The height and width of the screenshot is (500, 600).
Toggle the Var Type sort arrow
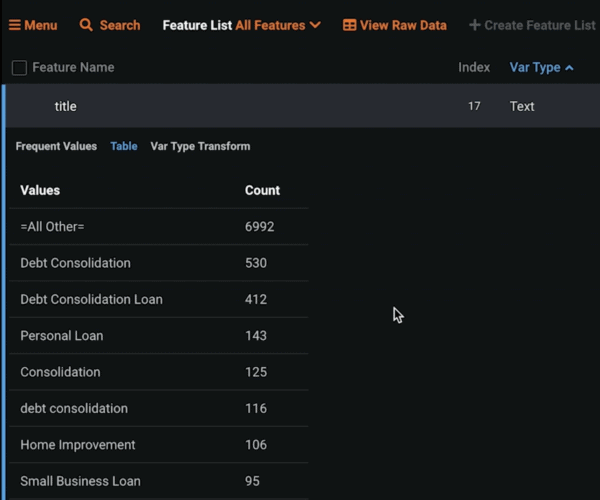coord(569,68)
